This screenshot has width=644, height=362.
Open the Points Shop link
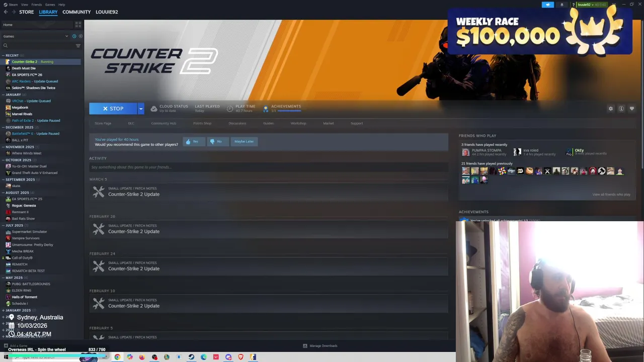click(x=202, y=123)
